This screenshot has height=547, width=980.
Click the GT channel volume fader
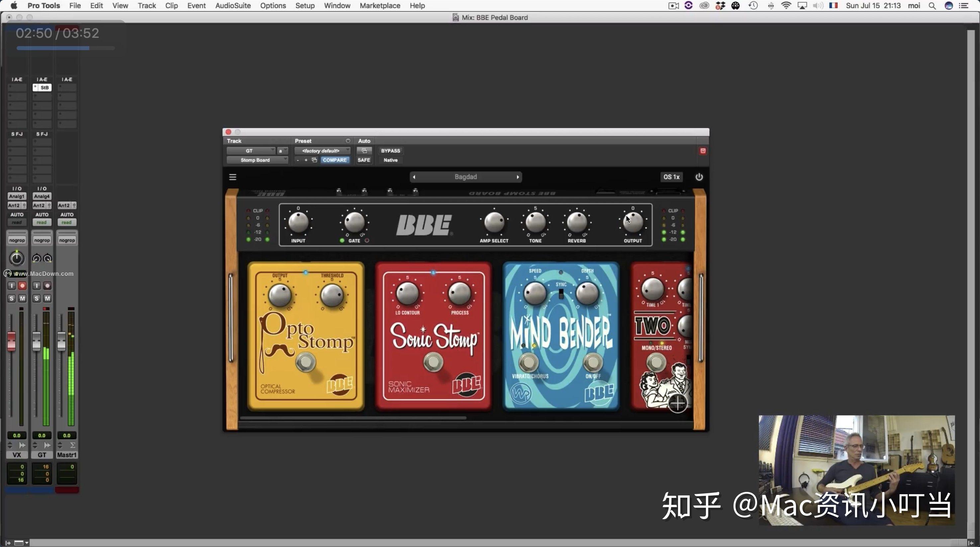[36, 340]
